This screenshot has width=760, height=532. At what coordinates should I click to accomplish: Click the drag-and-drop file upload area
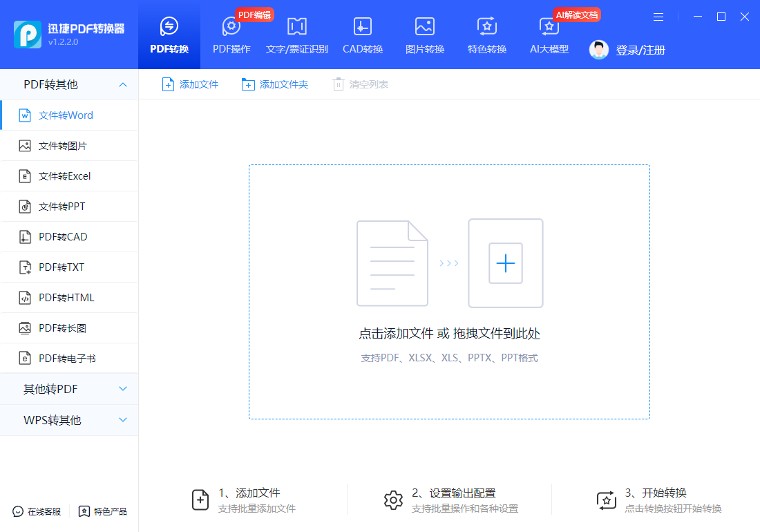[449, 290]
